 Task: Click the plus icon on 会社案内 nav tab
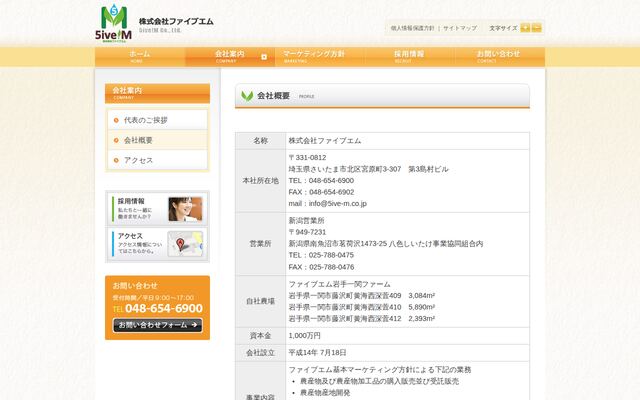coord(264,57)
